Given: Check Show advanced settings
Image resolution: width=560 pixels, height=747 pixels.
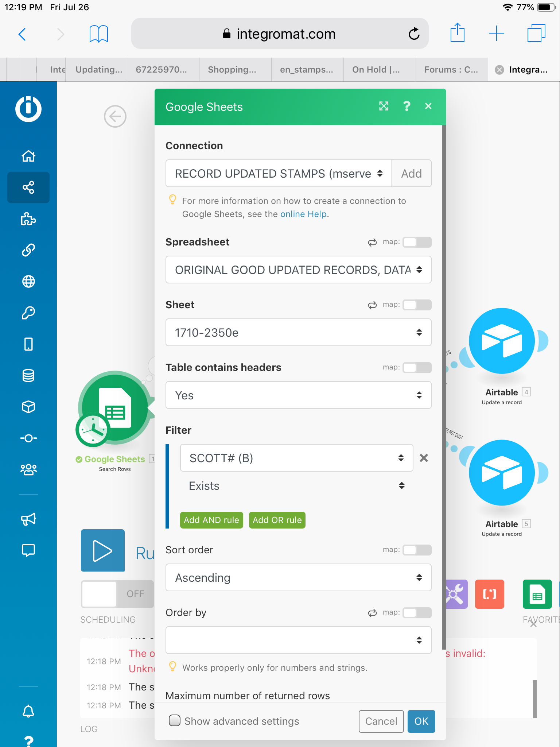Looking at the screenshot, I should pos(175,720).
